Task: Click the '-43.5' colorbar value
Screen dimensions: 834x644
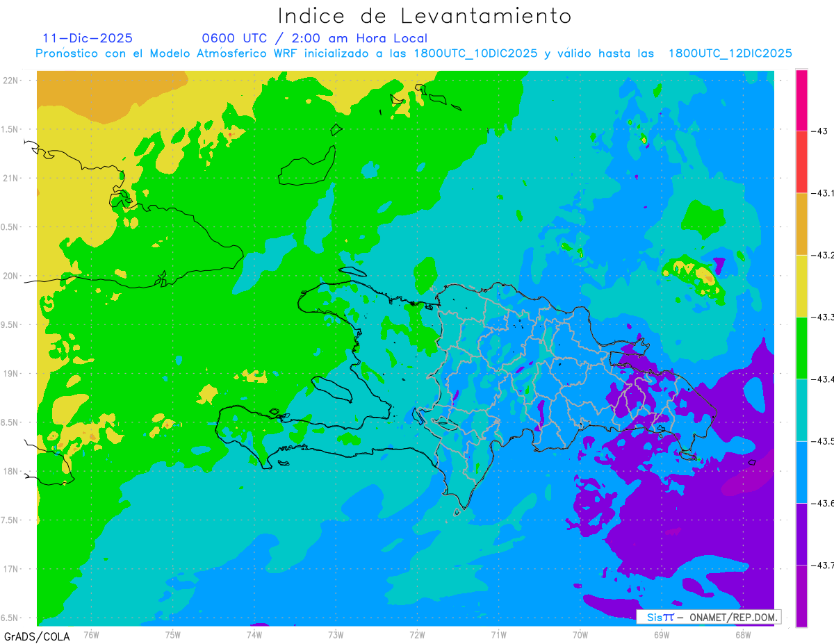Action: click(822, 441)
